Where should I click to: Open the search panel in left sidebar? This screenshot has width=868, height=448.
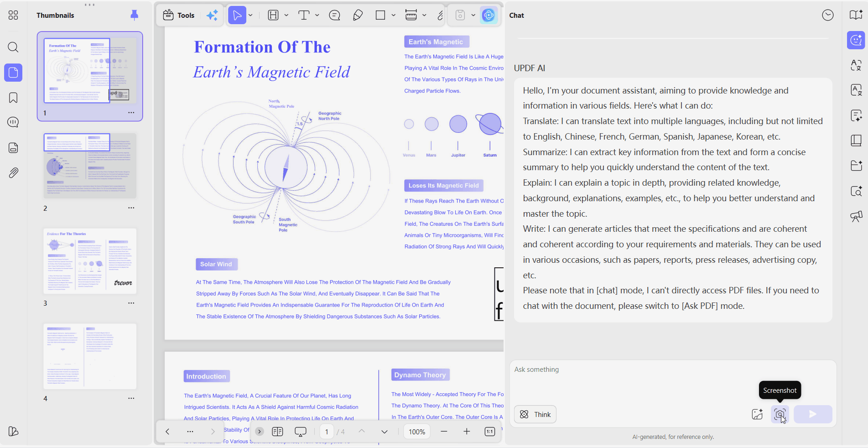(13, 47)
